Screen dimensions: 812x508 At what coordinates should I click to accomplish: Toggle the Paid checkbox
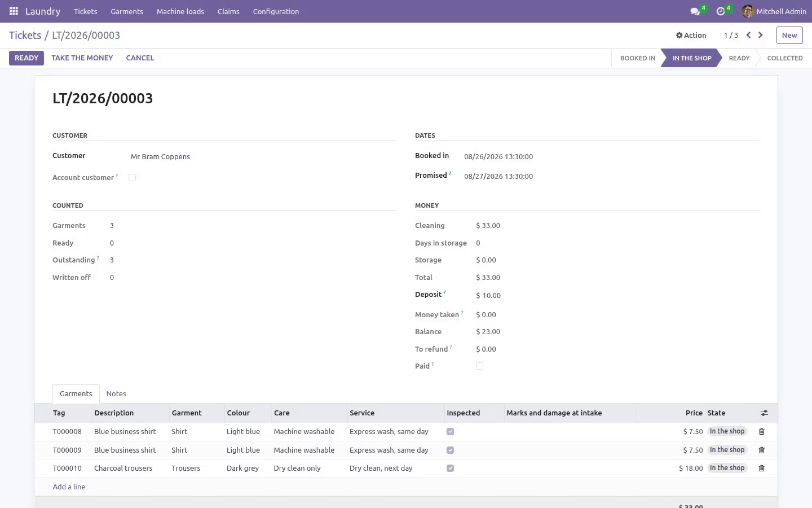[480, 366]
